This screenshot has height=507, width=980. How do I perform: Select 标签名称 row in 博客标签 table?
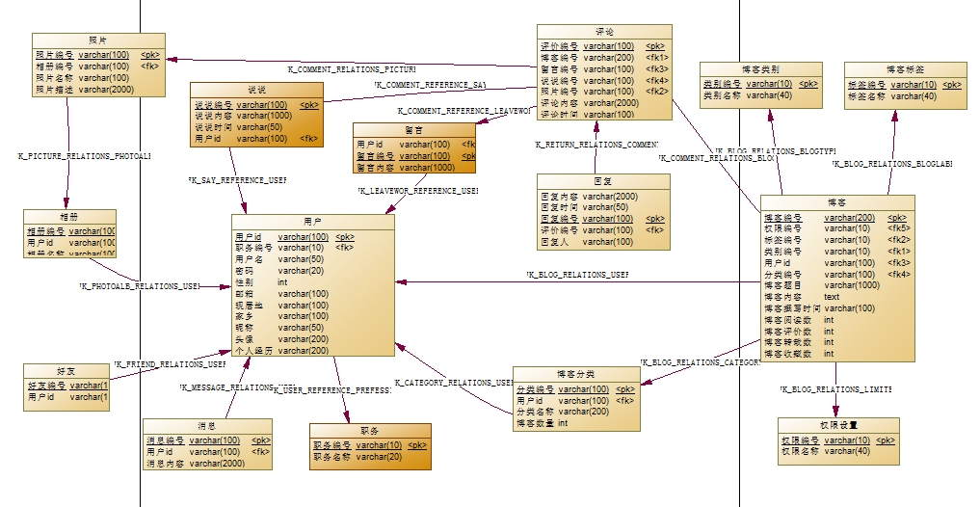coord(892,96)
